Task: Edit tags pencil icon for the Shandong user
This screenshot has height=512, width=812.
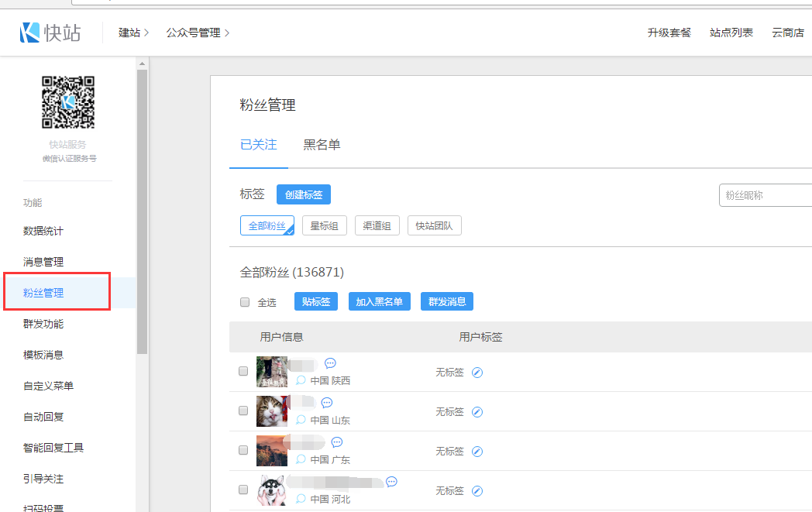Action: point(477,412)
